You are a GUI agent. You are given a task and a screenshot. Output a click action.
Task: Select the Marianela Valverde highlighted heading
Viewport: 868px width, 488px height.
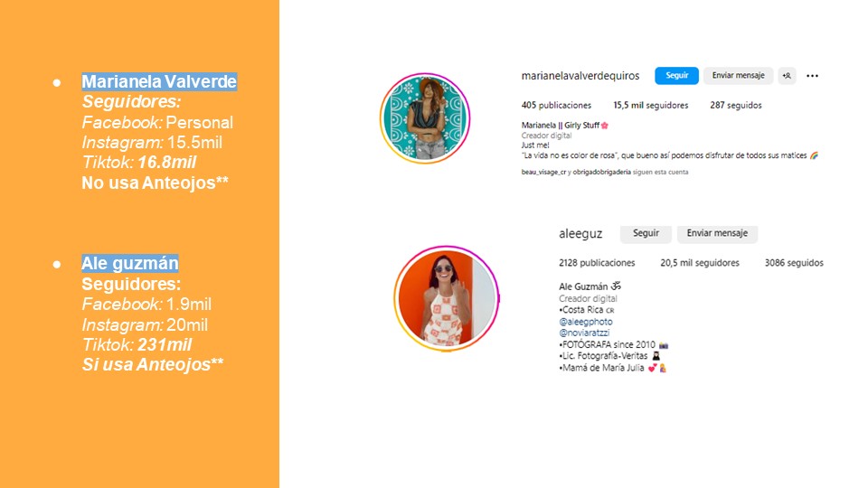[x=159, y=81]
